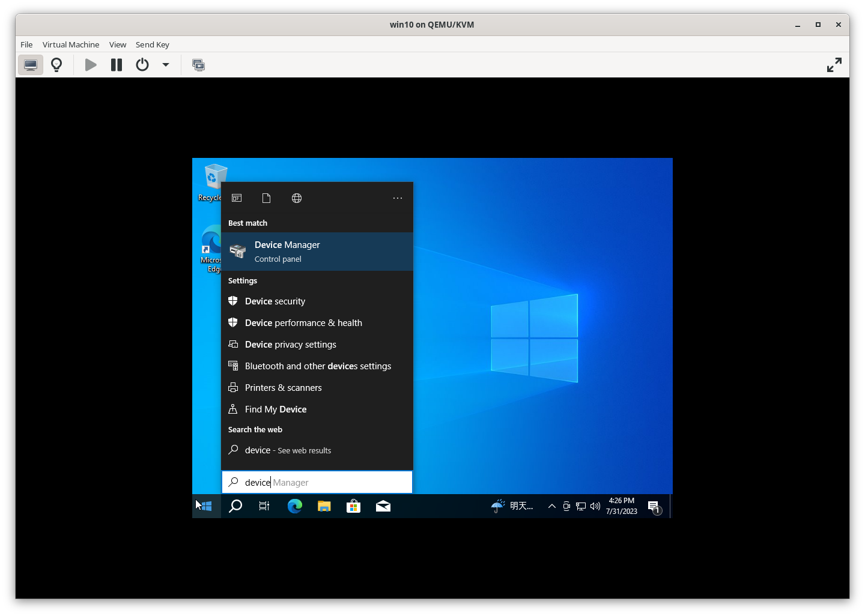Viewport: 865px width, 616px height.
Task: Click the Meet Now tray icon
Action: [x=566, y=506]
